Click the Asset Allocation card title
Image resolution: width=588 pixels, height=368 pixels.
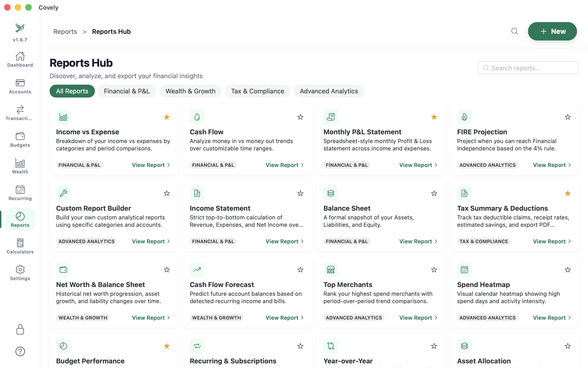coord(484,361)
